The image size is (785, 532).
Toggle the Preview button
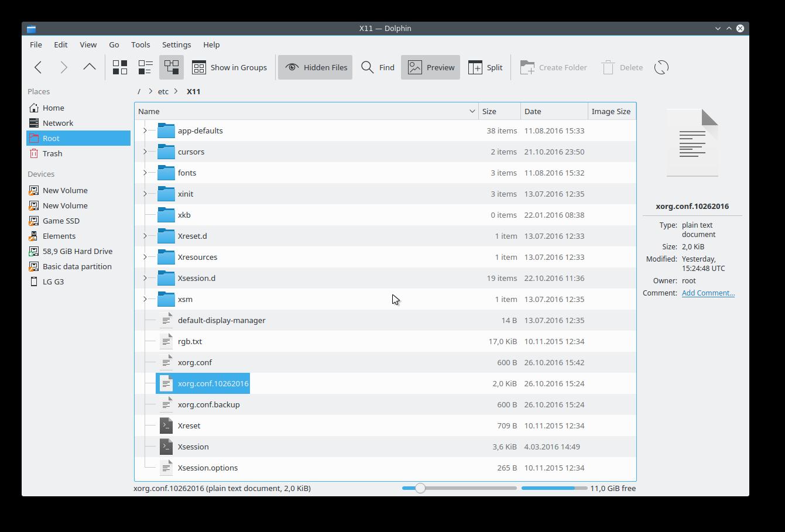point(431,67)
